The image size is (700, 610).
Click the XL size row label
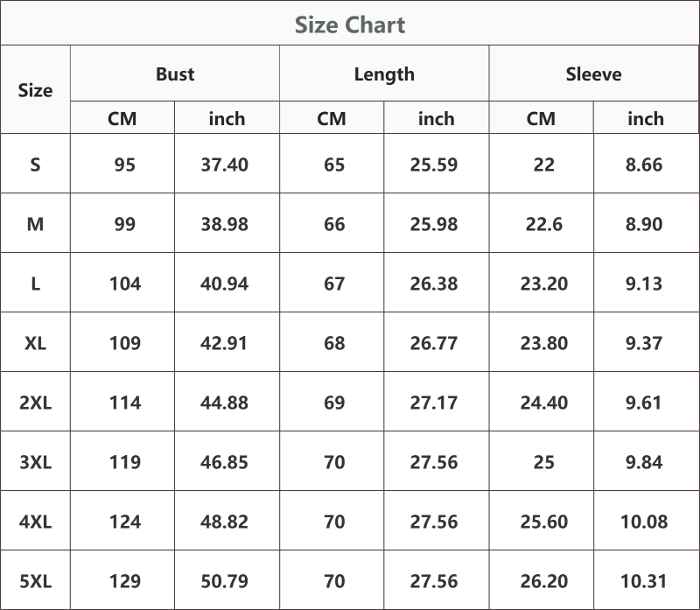(x=35, y=343)
